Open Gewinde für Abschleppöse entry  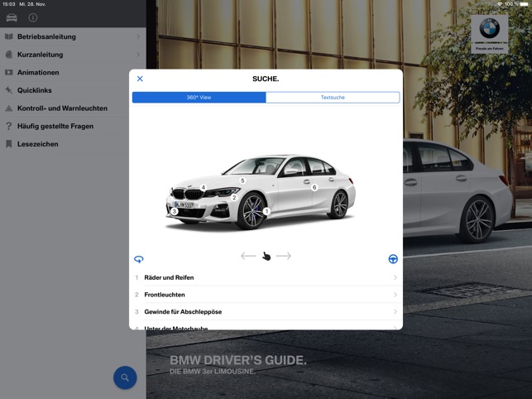(x=266, y=312)
